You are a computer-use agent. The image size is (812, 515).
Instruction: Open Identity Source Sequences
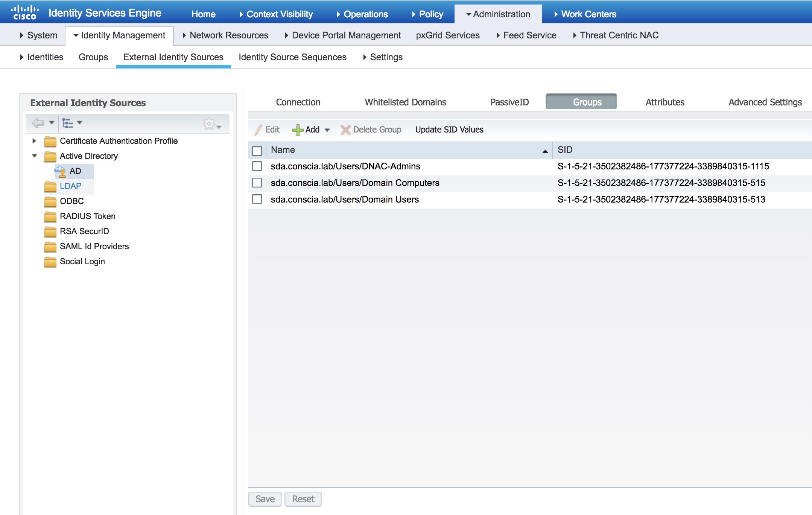coord(292,57)
